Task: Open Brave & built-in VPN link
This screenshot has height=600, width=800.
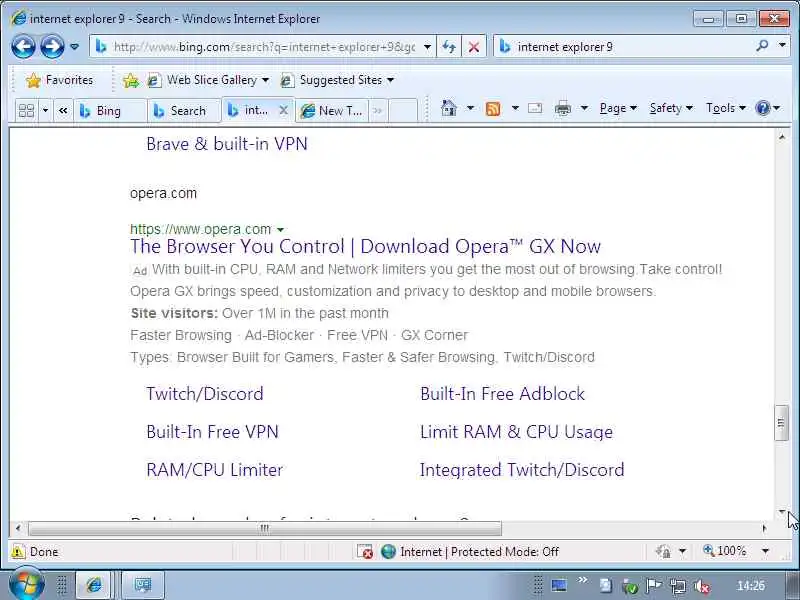Action: click(x=227, y=144)
